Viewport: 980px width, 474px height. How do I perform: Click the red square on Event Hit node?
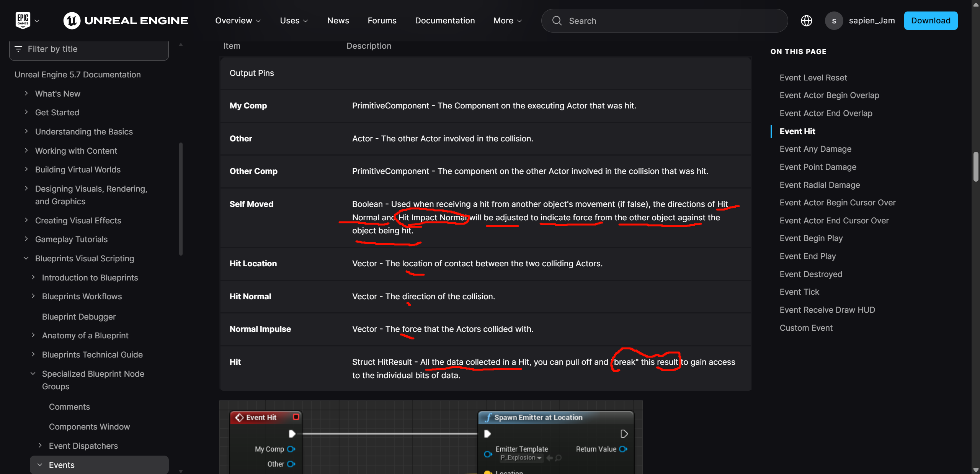pos(296,417)
